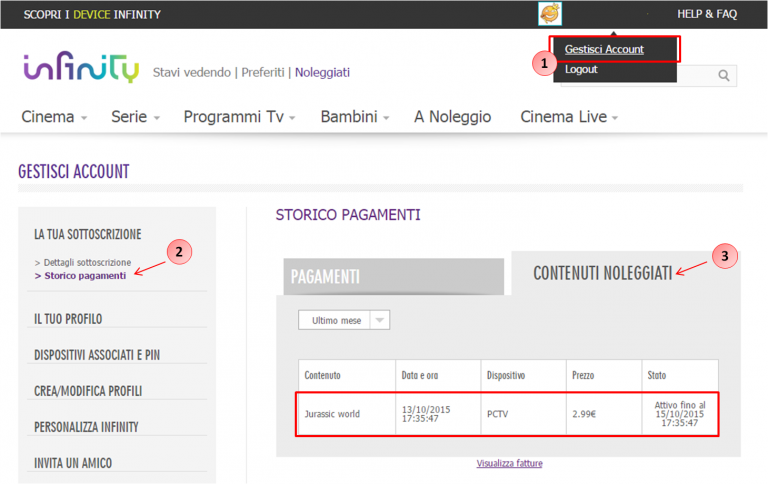
Task: Click the Storico Pagamenti heading
Action: 348,215
